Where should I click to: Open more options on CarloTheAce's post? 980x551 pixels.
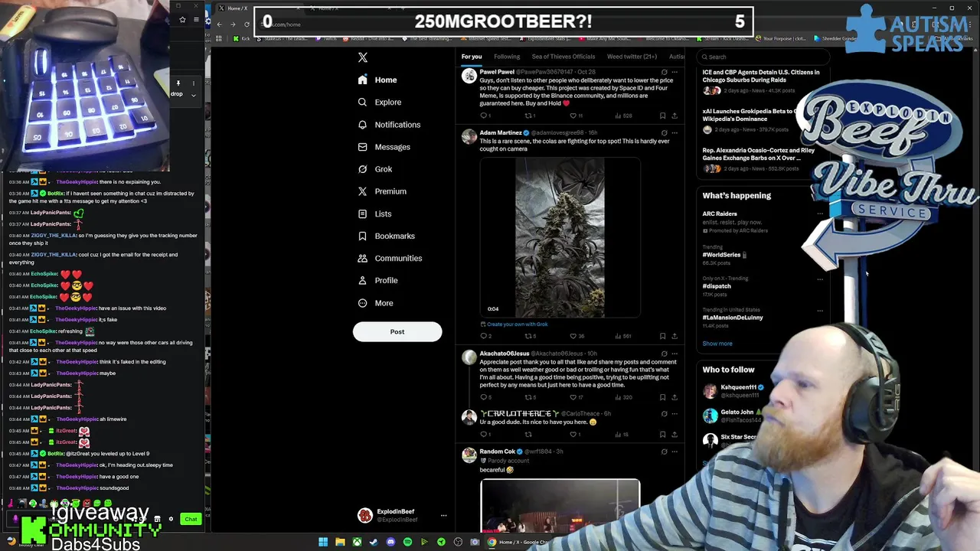click(675, 414)
